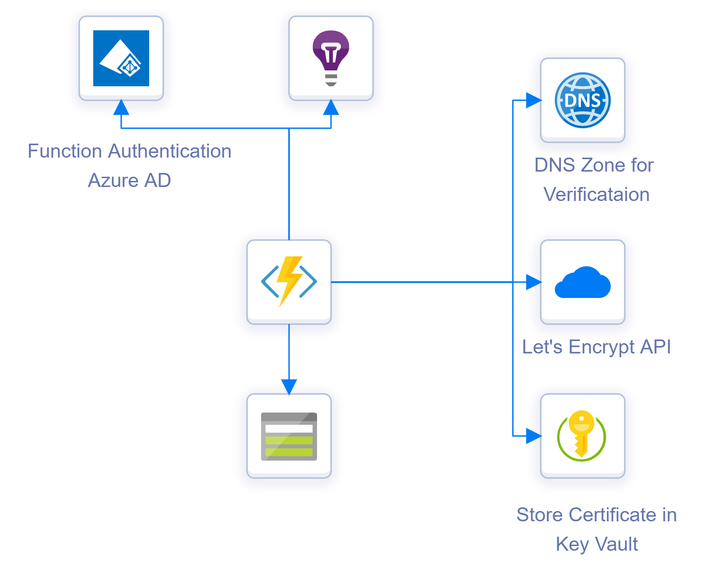Screen dimensions: 704x588
Task: Click the "DNS Zone for Verificataion" label
Action: tap(595, 180)
